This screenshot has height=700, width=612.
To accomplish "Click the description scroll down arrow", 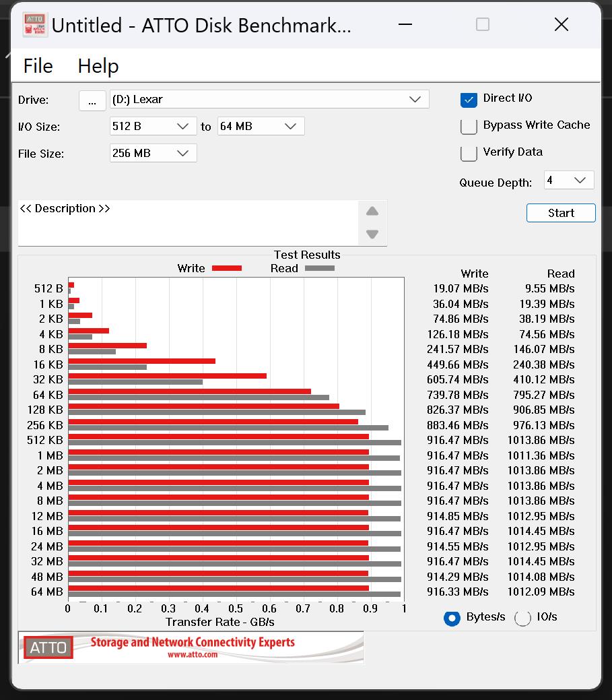I will click(372, 234).
